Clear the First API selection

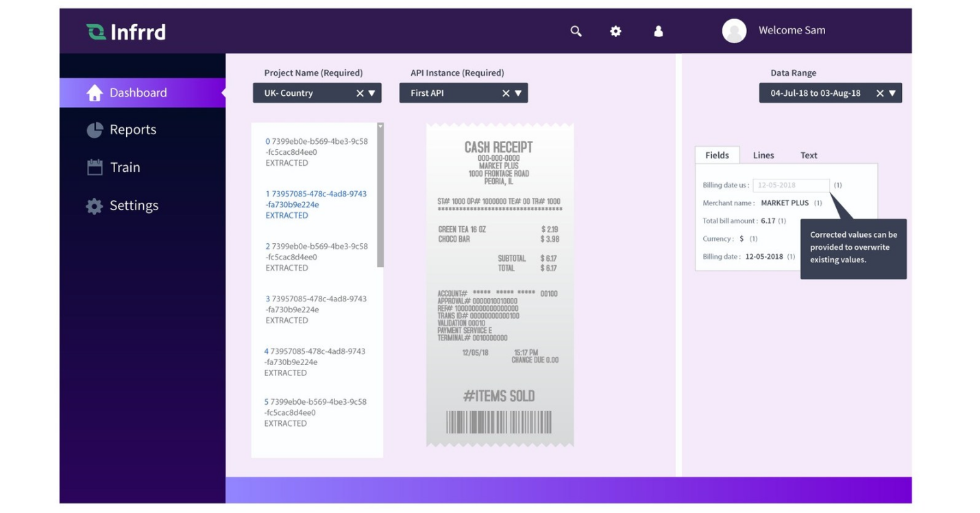pyautogui.click(x=506, y=93)
